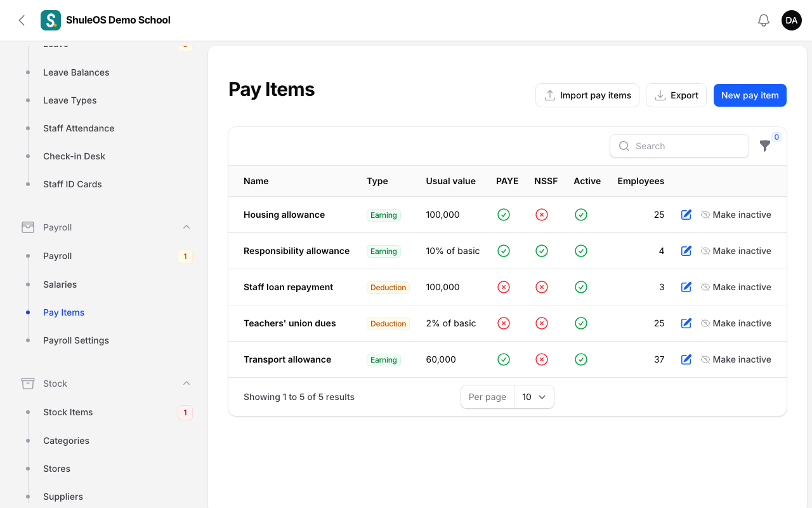This screenshot has height=508, width=812.
Task: Focus the Search input field
Action: (679, 146)
